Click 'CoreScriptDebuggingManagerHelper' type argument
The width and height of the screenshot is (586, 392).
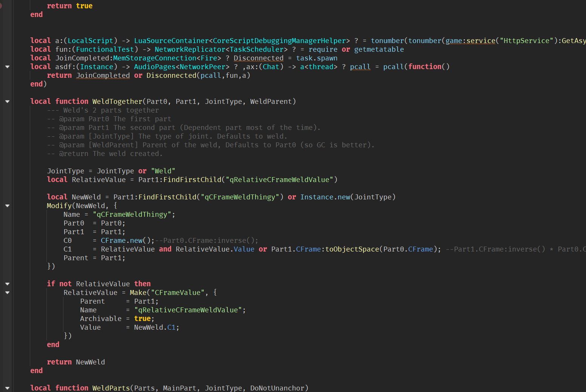tap(279, 40)
